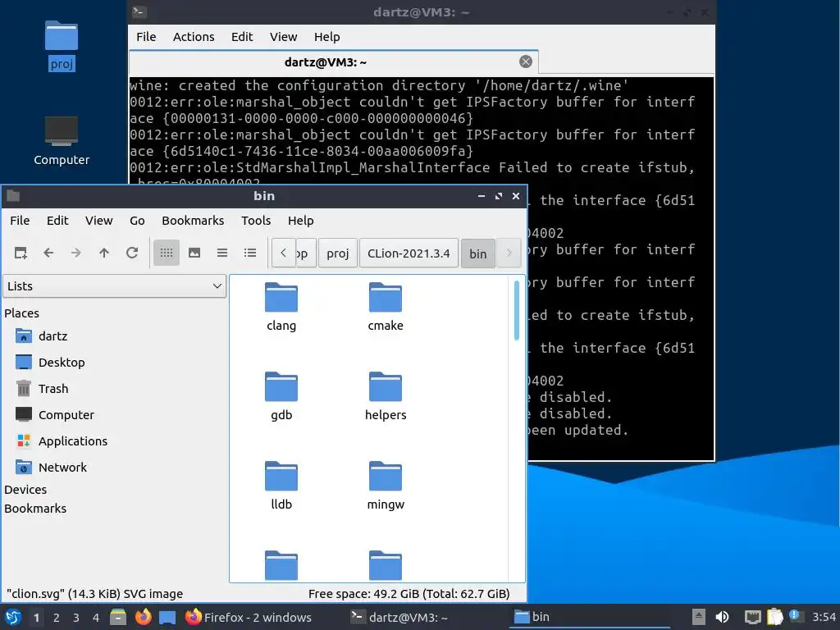The width and height of the screenshot is (840, 630).
Task: Switch to workspace 2
Action: [57, 618]
